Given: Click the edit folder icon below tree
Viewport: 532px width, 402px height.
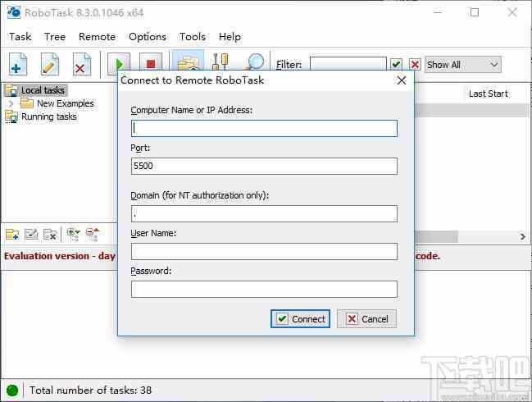Looking at the screenshot, I should coord(31,235).
